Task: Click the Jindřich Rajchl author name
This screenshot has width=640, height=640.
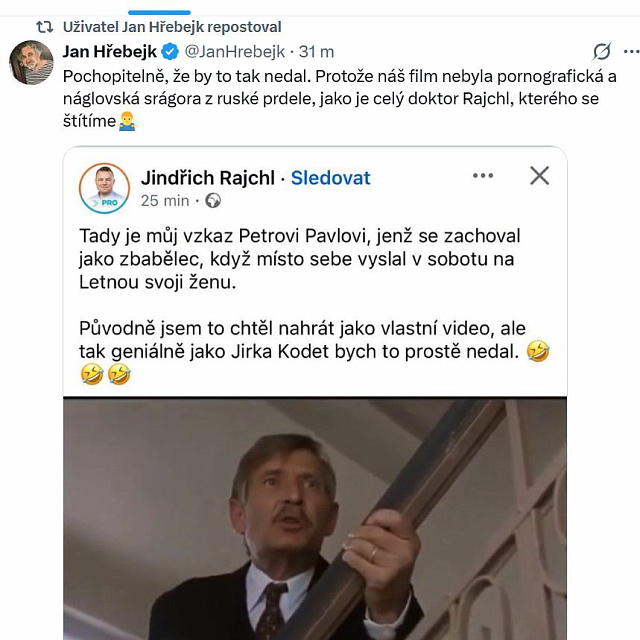Action: [209, 178]
